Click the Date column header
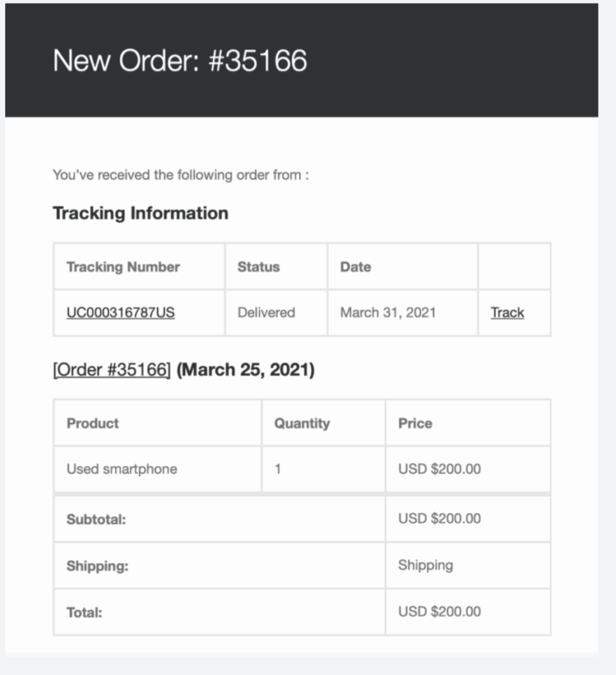 355,267
